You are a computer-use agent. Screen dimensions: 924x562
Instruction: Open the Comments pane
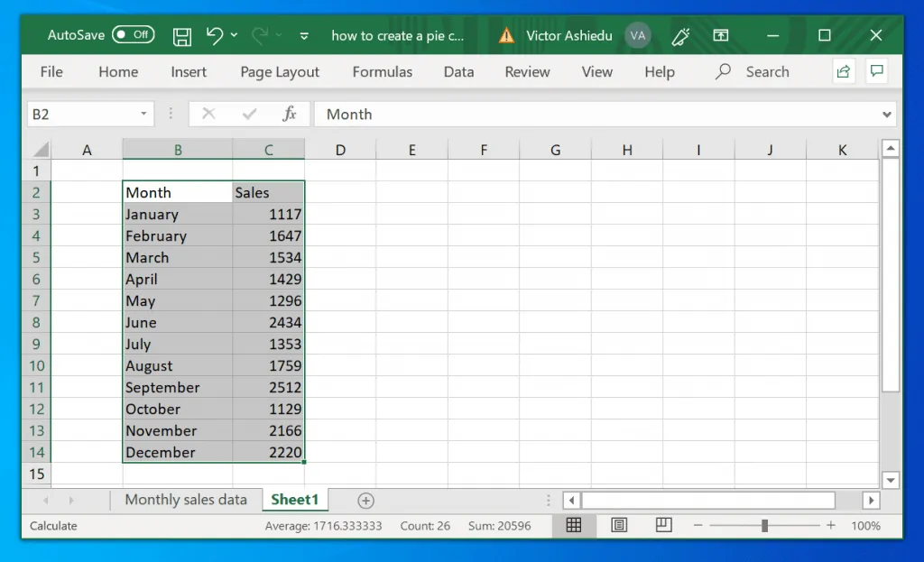(x=876, y=71)
